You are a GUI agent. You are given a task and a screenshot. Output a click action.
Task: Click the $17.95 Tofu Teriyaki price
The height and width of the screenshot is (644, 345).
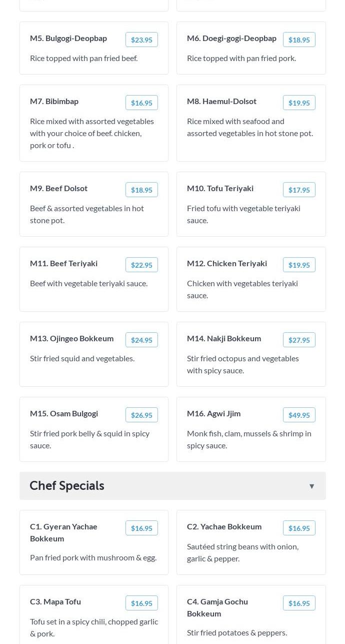click(298, 190)
